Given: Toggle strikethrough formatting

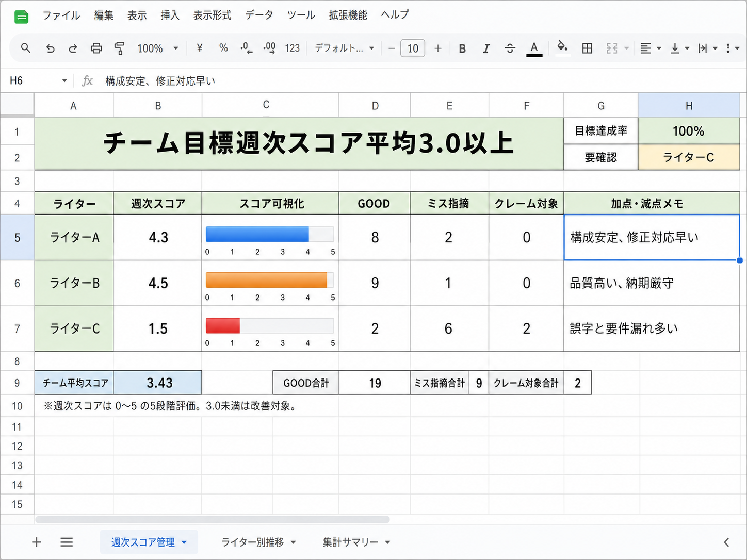Looking at the screenshot, I should coord(510,48).
